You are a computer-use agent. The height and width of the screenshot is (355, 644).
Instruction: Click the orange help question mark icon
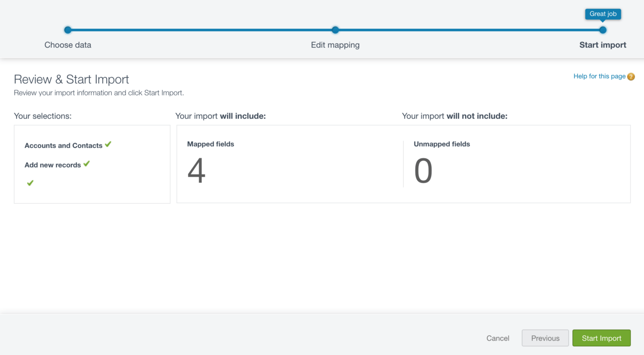pos(631,77)
